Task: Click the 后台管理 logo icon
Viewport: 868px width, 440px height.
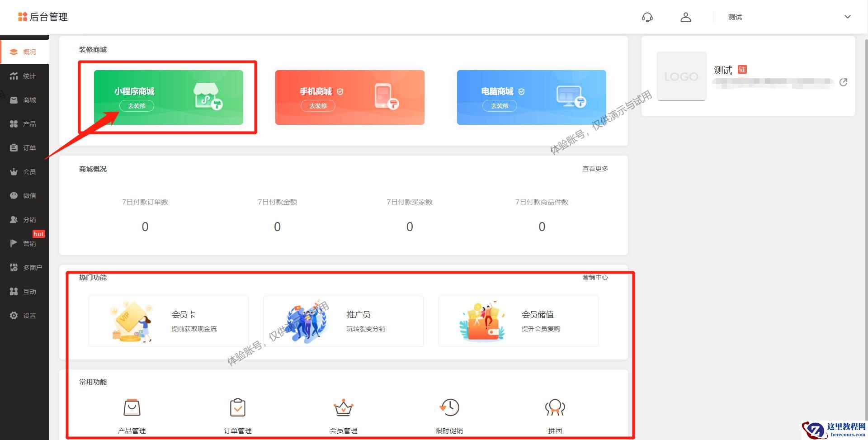Action: pyautogui.click(x=22, y=17)
